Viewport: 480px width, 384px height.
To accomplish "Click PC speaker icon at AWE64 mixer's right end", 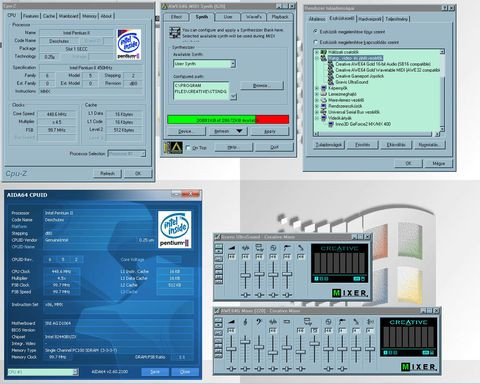I will coord(370,322).
